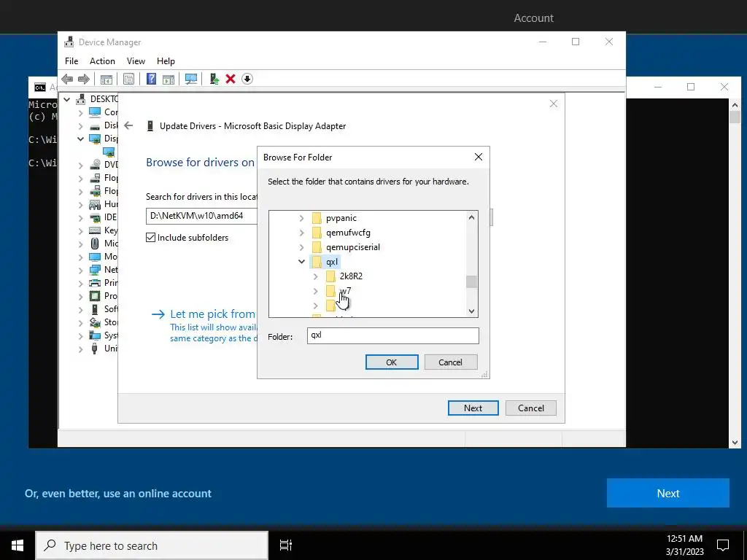Open the Action menu
This screenshot has width=747, height=560.
102,61
